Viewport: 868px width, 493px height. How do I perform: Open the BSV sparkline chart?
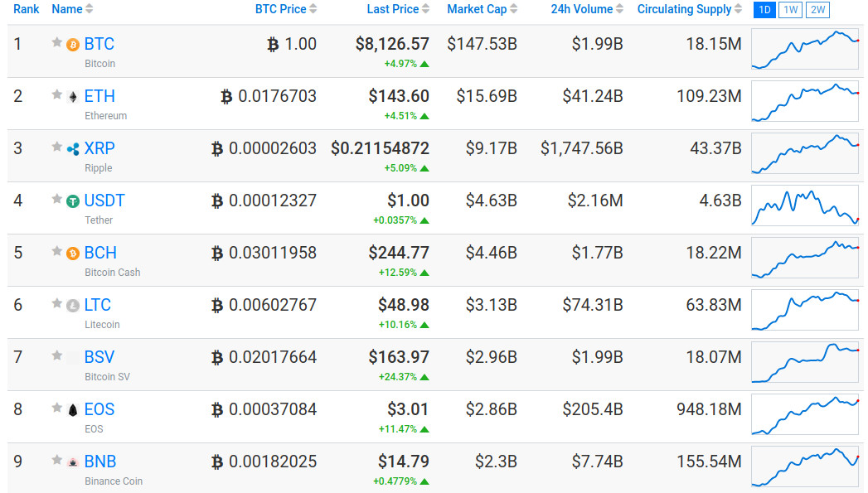tap(805, 362)
